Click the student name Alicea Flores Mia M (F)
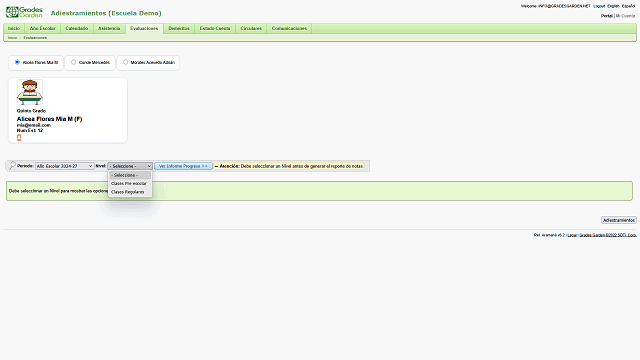This screenshot has width=640, height=360. pyautogui.click(x=49, y=119)
